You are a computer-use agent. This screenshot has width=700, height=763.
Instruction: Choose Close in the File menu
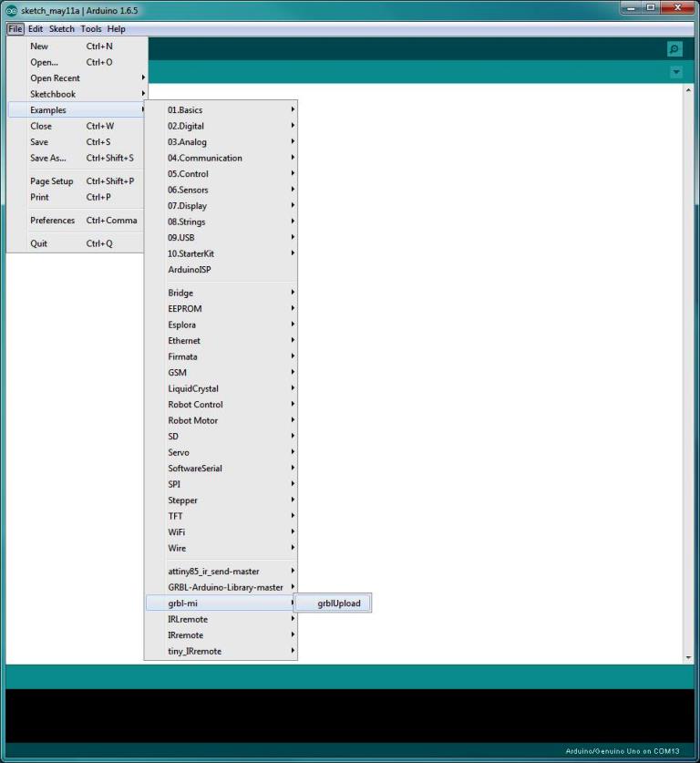click(77, 126)
